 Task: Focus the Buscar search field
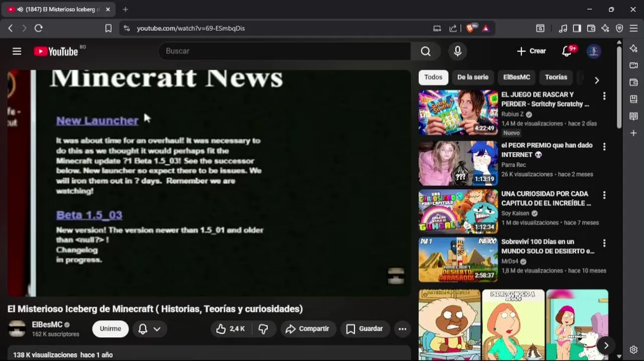(x=285, y=51)
